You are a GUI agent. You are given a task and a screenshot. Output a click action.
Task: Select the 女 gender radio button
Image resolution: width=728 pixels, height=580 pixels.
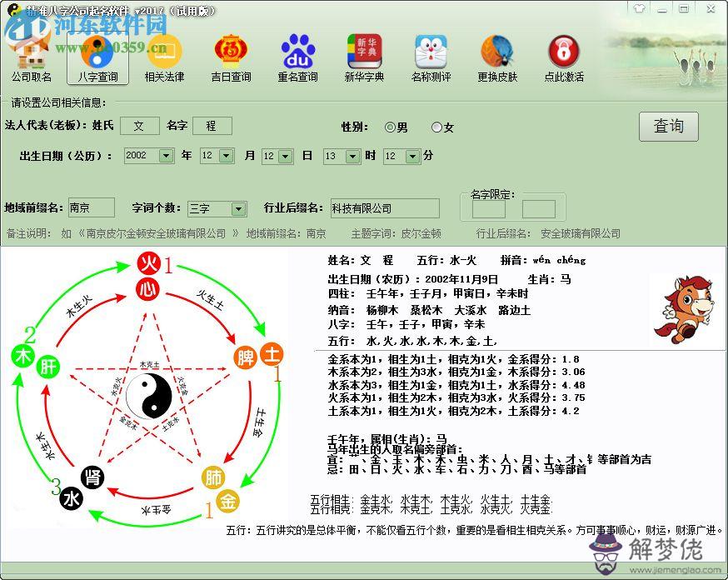tap(436, 127)
